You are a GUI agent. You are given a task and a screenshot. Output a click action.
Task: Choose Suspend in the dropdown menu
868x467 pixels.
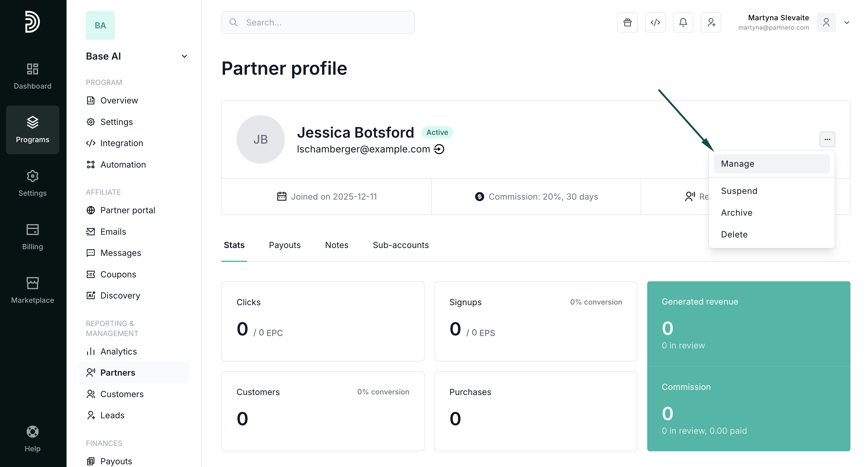click(739, 191)
